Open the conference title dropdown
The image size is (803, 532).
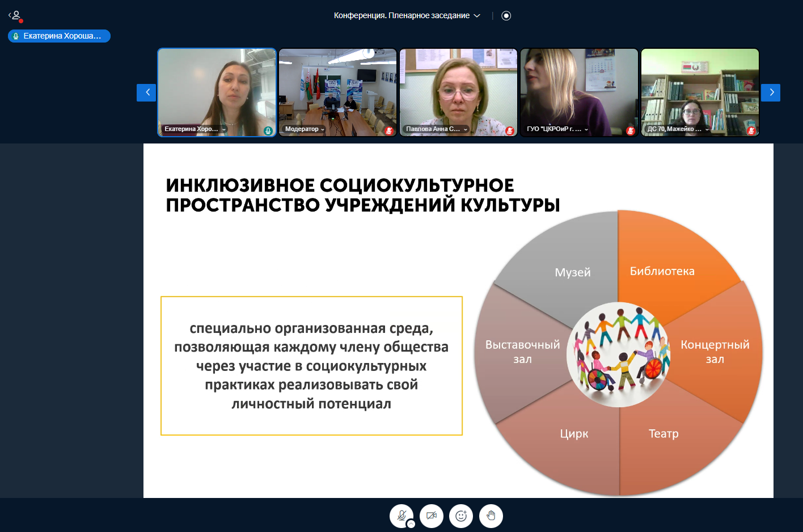(x=407, y=16)
